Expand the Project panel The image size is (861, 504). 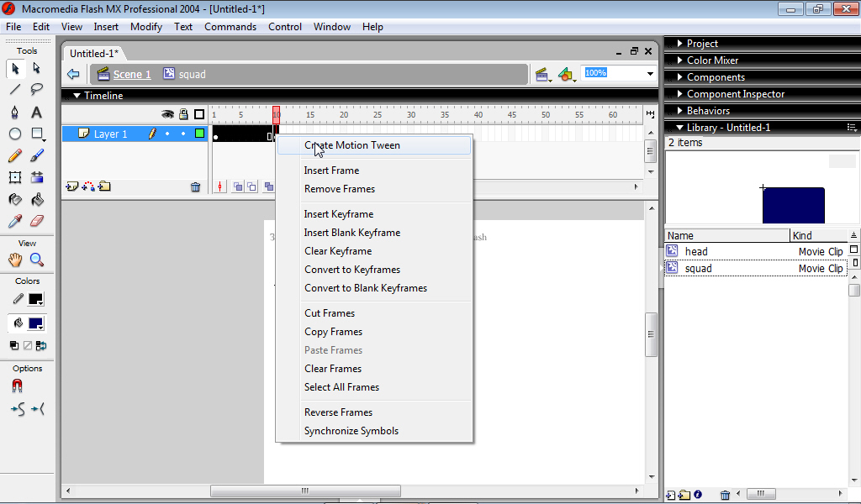679,44
